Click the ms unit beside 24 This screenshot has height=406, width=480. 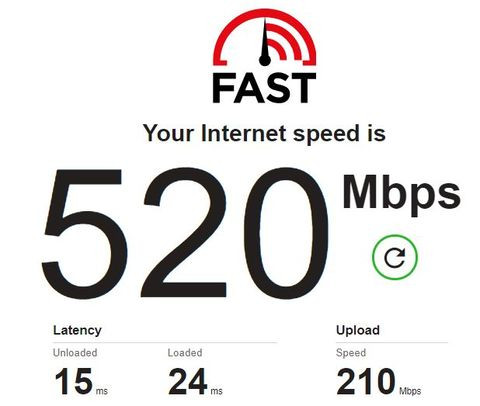point(216,390)
